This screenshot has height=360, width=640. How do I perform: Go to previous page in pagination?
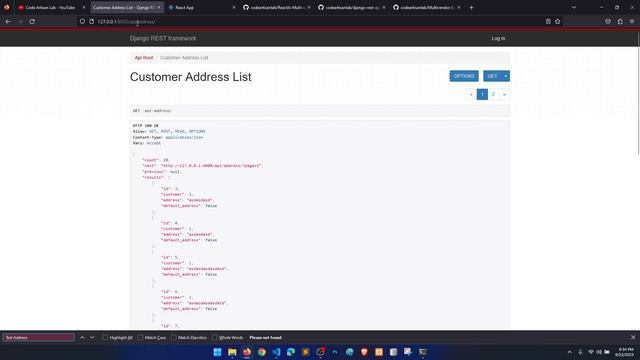[x=471, y=94]
